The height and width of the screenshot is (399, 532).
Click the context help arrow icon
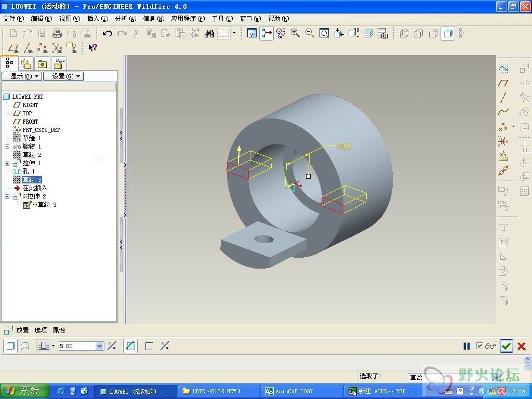point(92,47)
